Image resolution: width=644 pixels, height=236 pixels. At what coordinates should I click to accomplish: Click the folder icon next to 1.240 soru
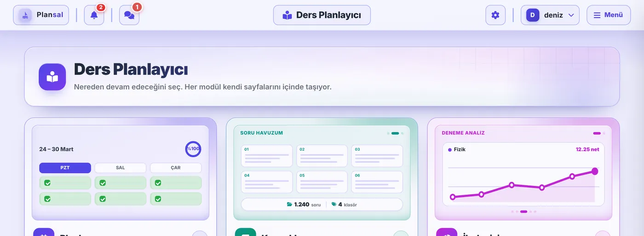(x=289, y=204)
